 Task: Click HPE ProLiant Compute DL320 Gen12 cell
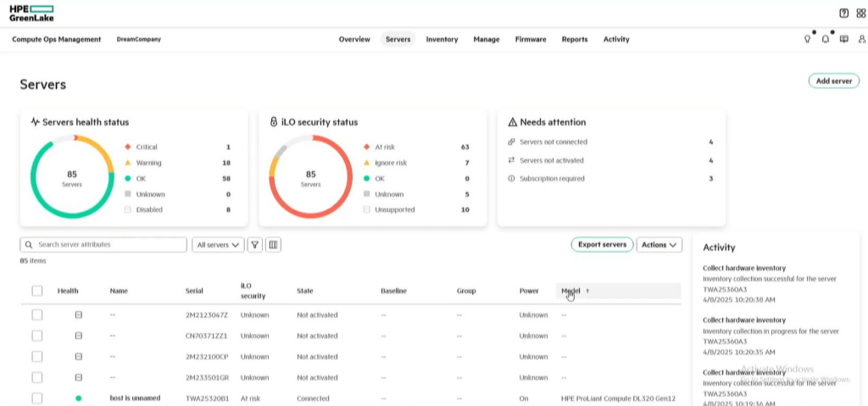[x=618, y=398]
